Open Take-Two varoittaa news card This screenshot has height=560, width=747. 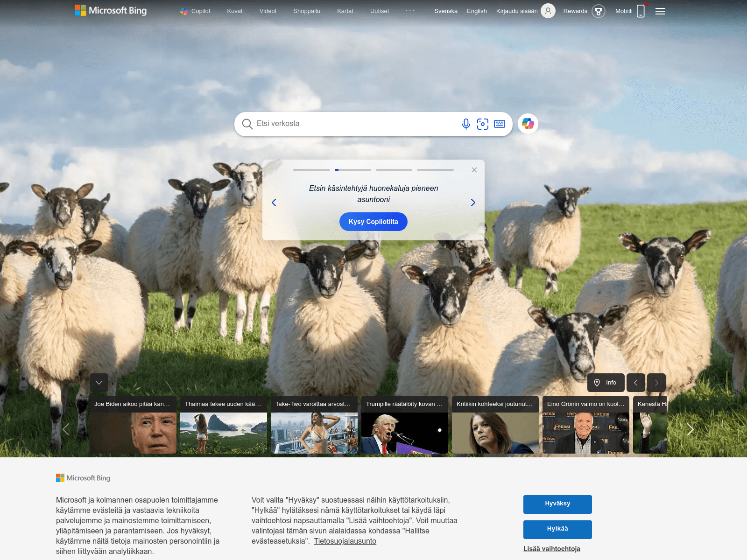pyautogui.click(x=314, y=425)
